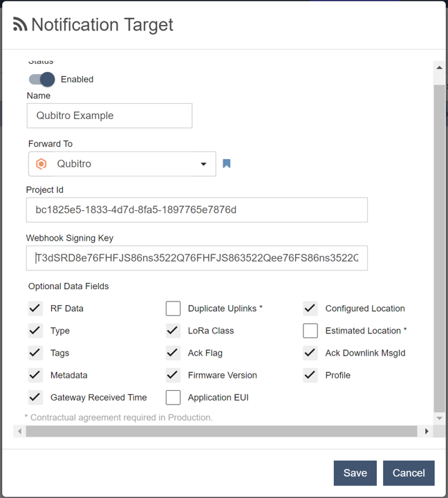This screenshot has width=448, height=498.
Task: Uncheck the Firmware Version checkbox
Action: (173, 375)
